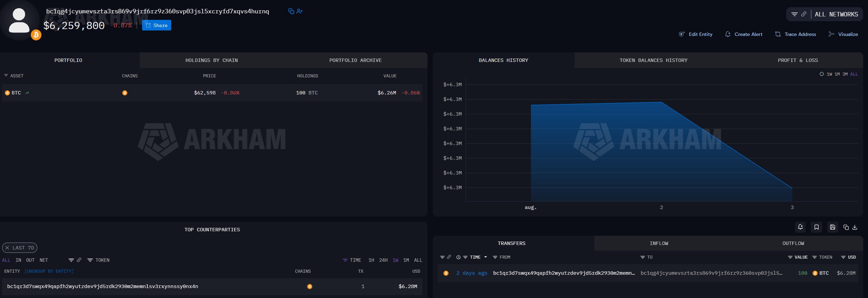
Task: Click Visualize
Action: click(843, 34)
